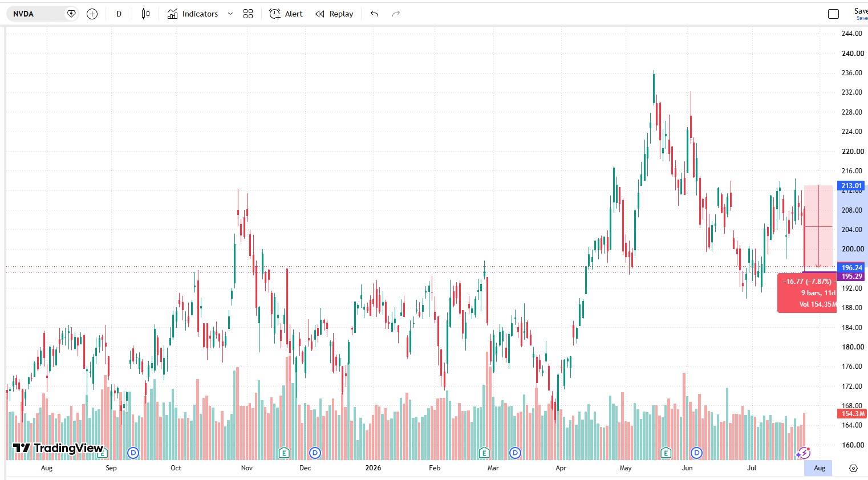Open the Indicators dialog
The width and height of the screenshot is (868, 480).
tap(193, 14)
